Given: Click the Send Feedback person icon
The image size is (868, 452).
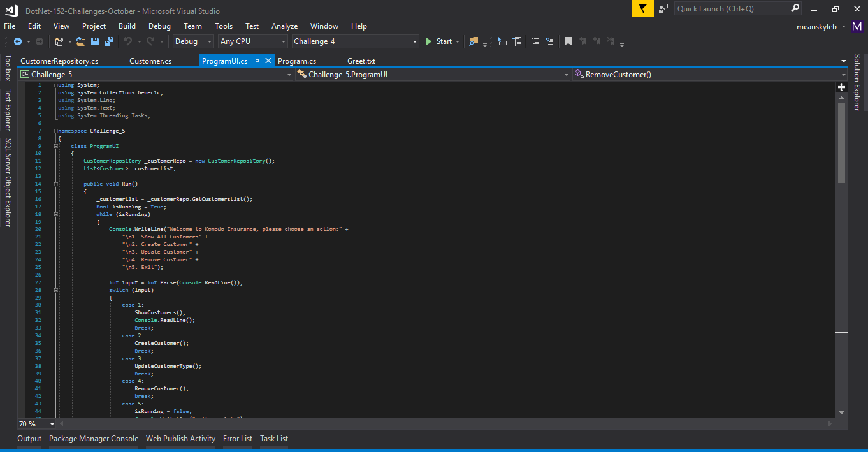Looking at the screenshot, I should 663,8.
